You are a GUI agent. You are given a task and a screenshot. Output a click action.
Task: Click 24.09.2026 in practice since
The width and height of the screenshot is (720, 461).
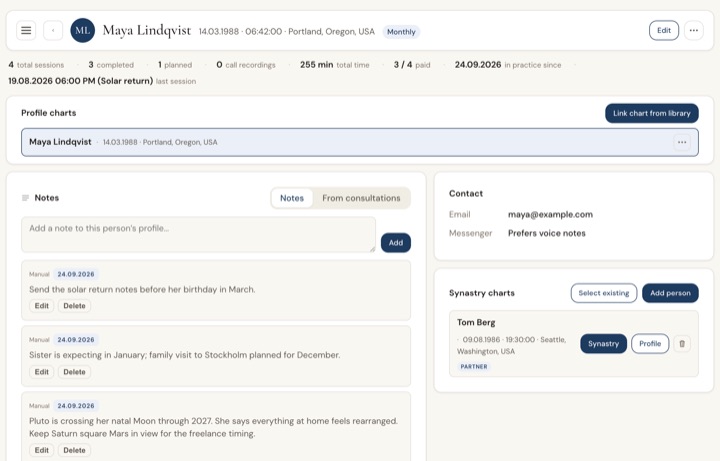508,65
